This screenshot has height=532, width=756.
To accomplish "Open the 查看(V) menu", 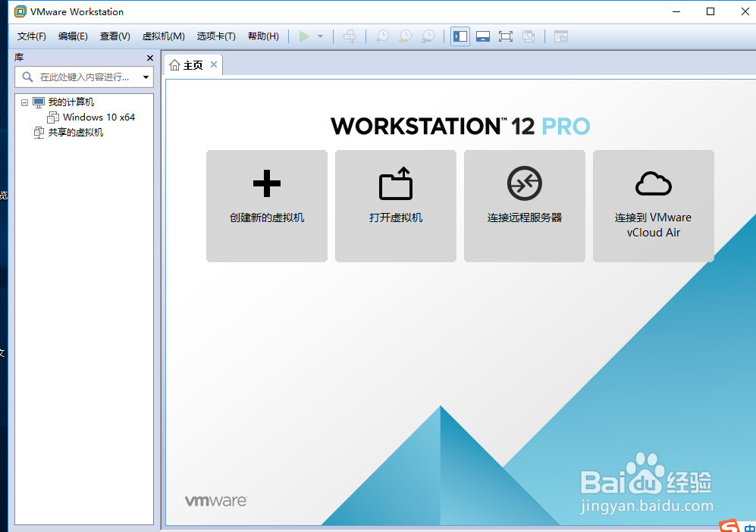I will [114, 36].
